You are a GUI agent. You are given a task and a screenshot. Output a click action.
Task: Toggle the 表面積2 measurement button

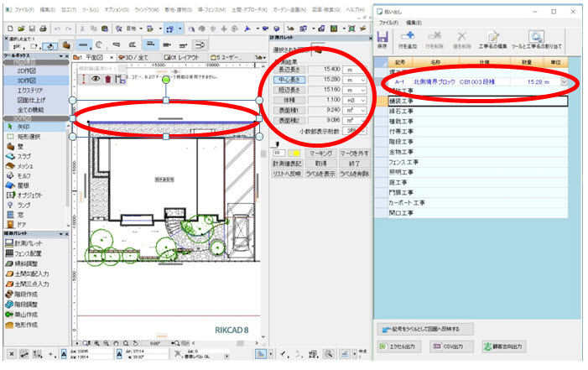(x=289, y=121)
